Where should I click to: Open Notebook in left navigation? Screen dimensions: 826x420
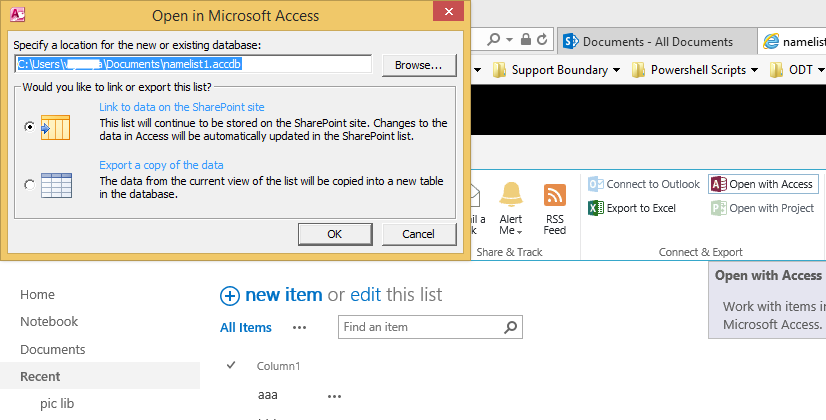click(x=49, y=321)
